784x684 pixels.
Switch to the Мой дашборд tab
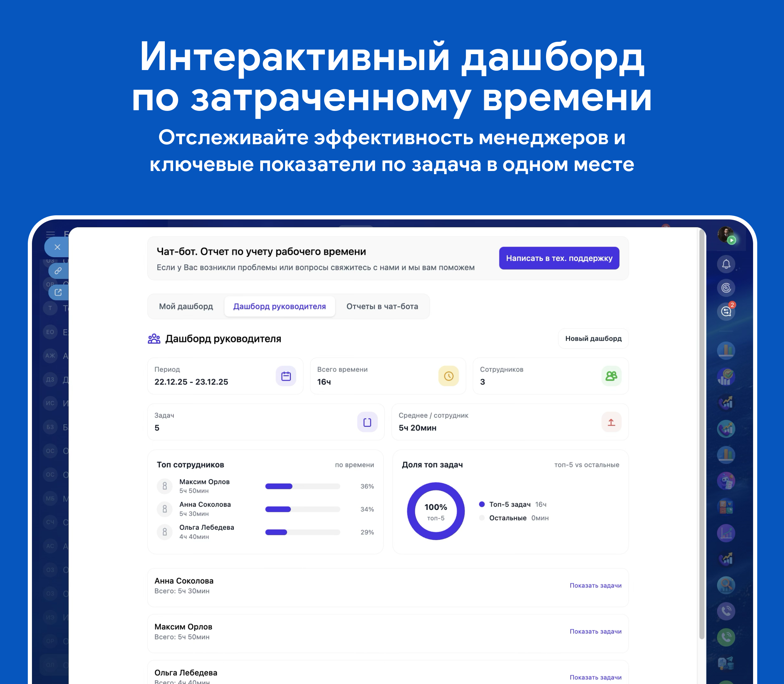[x=186, y=307]
